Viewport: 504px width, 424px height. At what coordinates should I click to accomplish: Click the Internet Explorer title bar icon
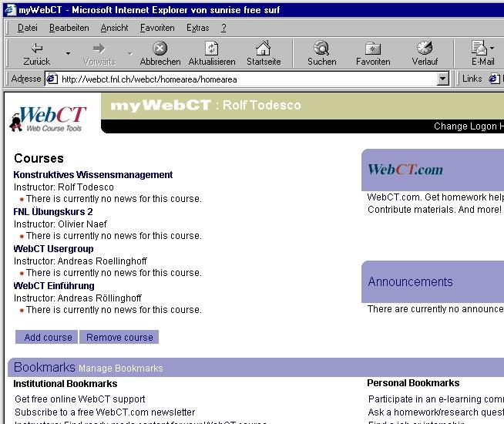10,10
